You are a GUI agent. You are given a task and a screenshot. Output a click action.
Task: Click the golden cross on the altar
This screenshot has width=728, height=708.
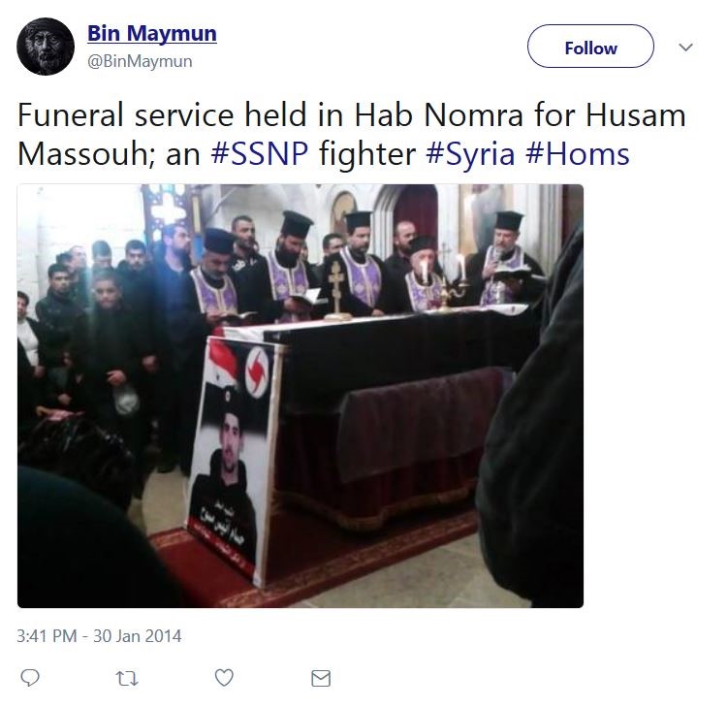tap(337, 290)
